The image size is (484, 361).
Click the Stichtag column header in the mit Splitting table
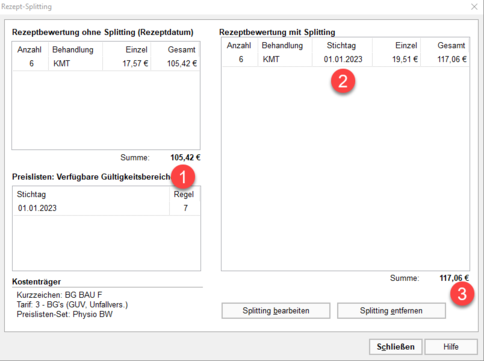click(x=341, y=46)
